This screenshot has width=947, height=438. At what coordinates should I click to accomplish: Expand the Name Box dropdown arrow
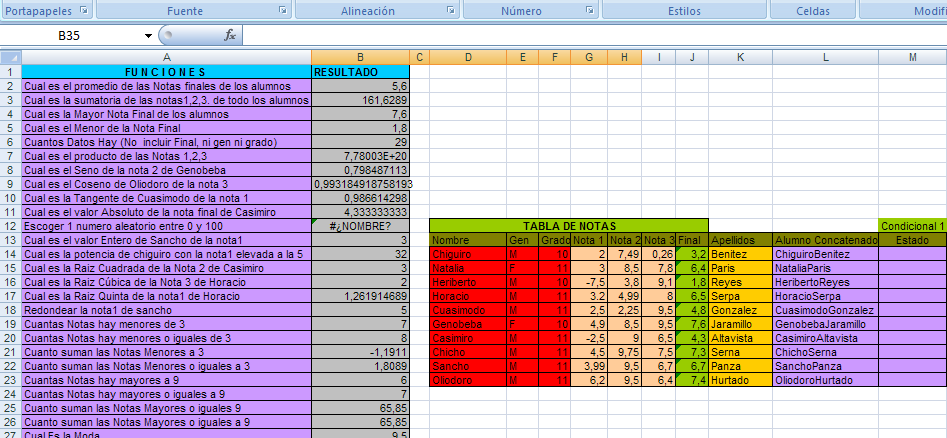(149, 35)
